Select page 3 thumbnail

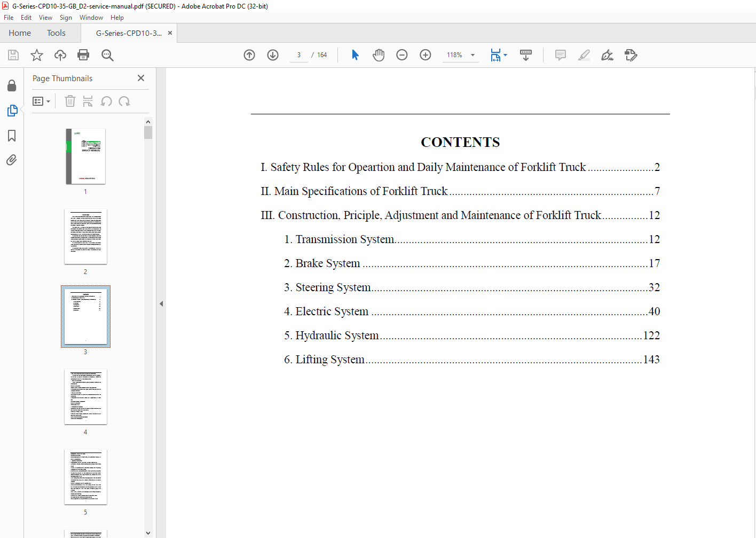pyautogui.click(x=85, y=316)
